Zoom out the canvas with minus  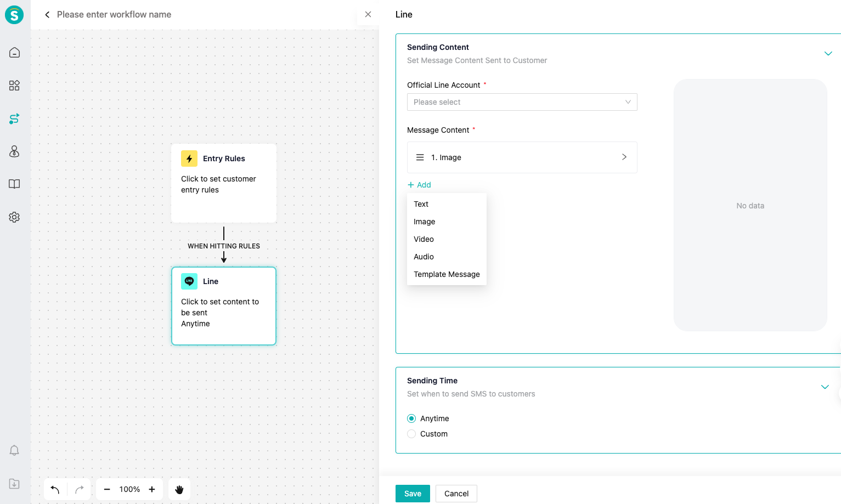tap(107, 489)
